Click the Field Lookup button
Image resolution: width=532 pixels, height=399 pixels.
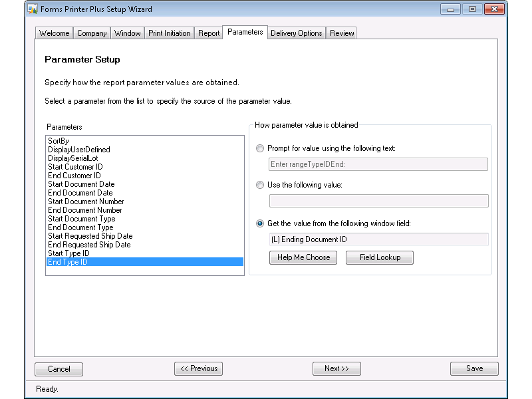[x=380, y=257]
